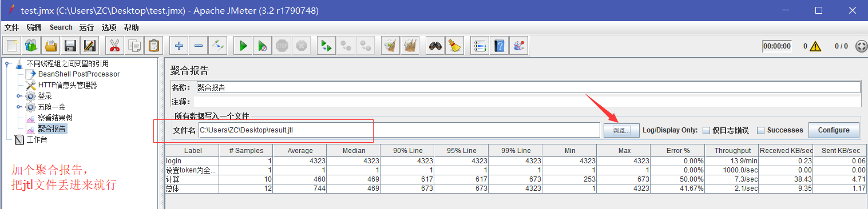Viewport: 868px width, 209px height.
Task: Open the Search menu
Action: 61,27
